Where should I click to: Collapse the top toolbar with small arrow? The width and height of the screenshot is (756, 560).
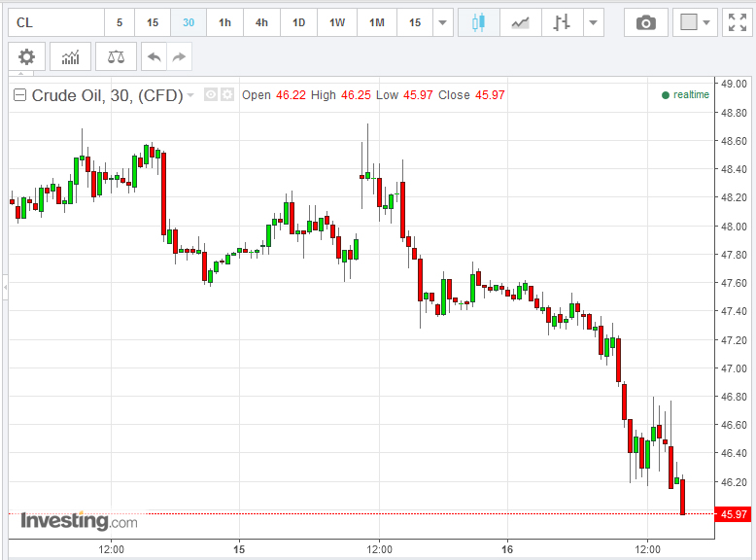(x=20, y=73)
